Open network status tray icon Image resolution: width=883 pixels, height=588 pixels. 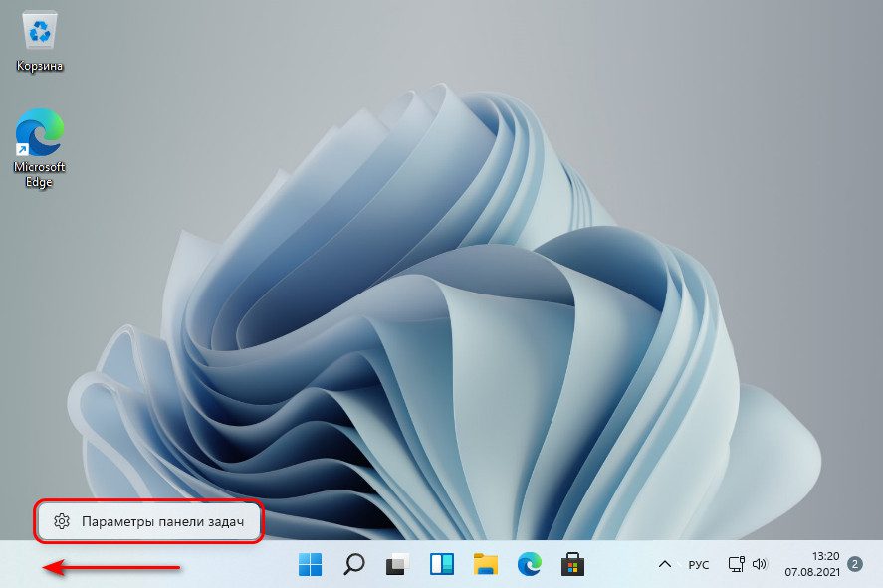click(x=736, y=564)
